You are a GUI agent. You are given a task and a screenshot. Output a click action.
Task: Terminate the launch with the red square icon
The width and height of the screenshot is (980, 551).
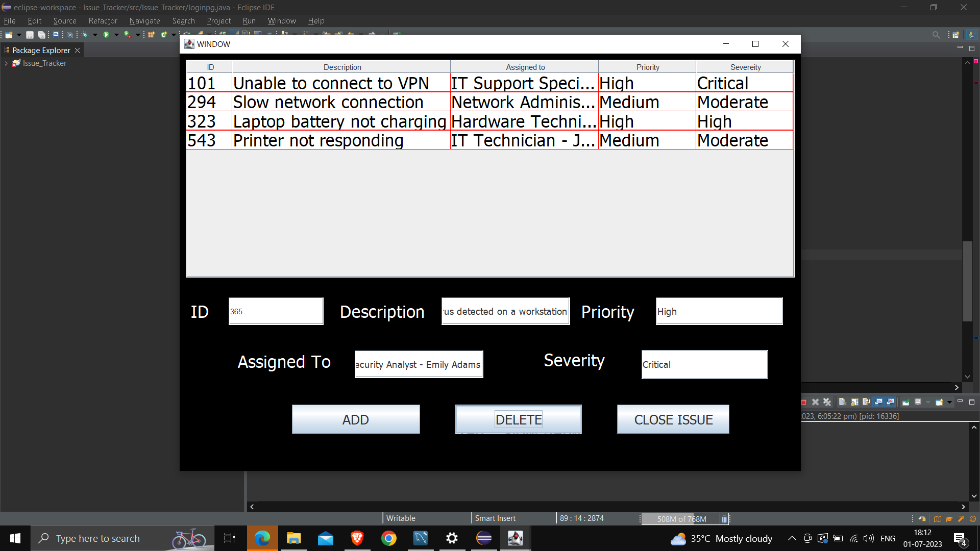(x=804, y=402)
